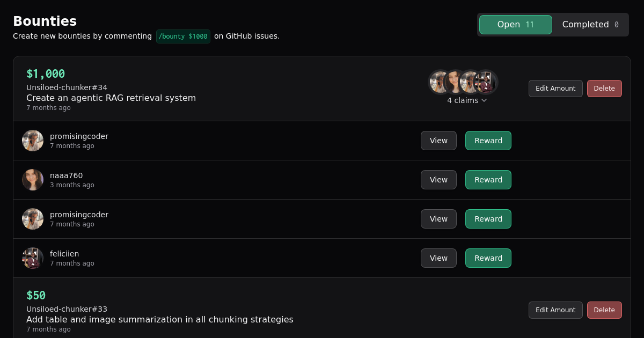The height and width of the screenshot is (338, 644).
Task: Switch to the Completed bounties tab
Action: point(590,25)
